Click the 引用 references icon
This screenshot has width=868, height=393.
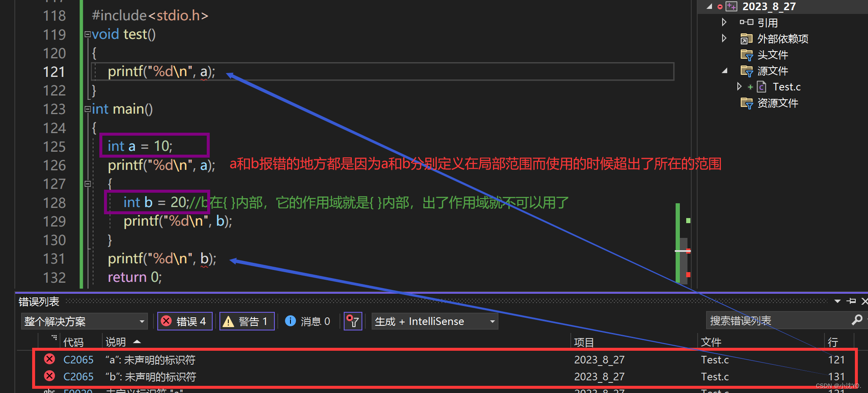point(746,22)
